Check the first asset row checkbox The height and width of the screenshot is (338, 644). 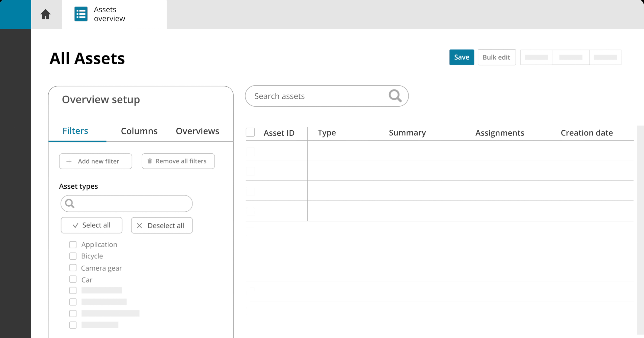tap(250, 151)
